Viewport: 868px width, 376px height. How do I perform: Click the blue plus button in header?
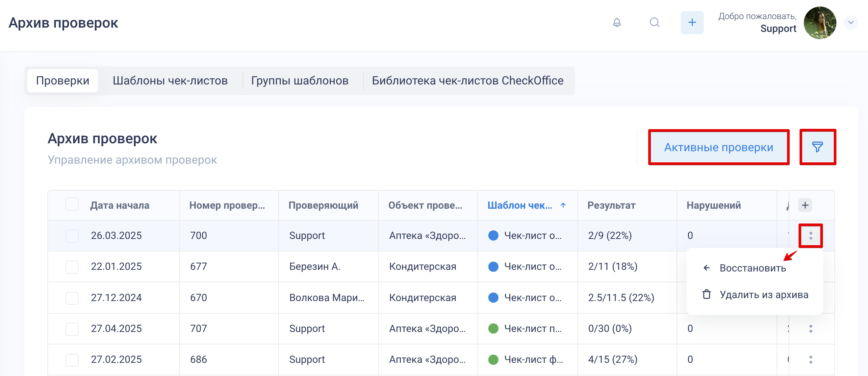tap(692, 23)
